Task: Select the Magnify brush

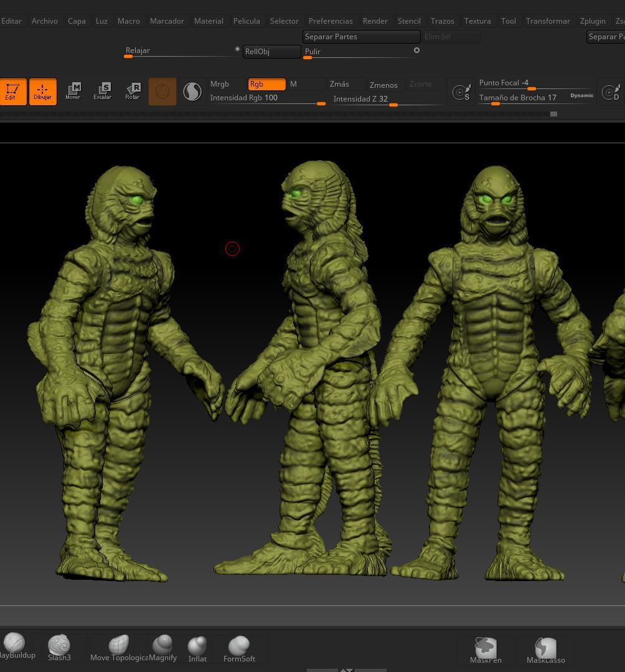Action: pos(163,645)
